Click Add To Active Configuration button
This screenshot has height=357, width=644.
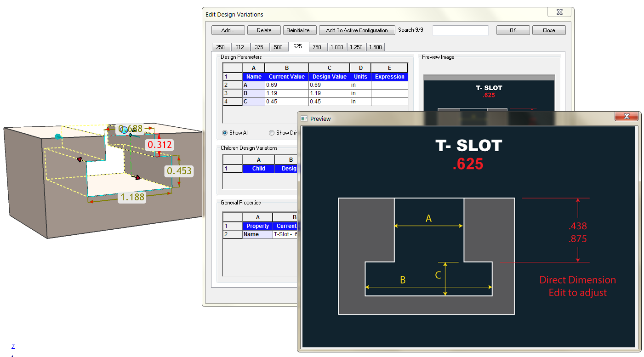357,30
